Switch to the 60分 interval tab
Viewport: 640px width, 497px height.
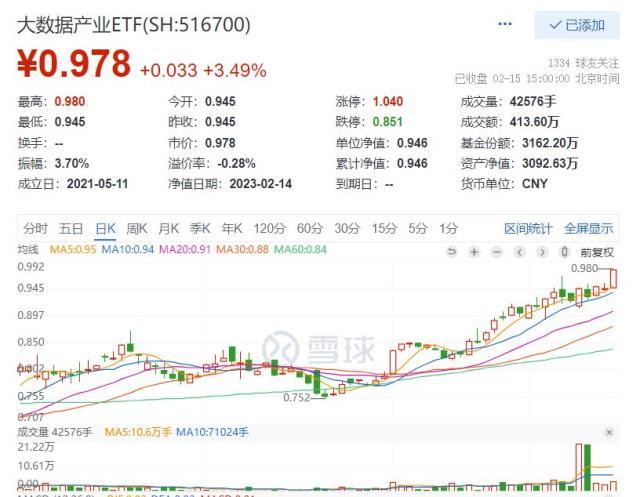310,229
